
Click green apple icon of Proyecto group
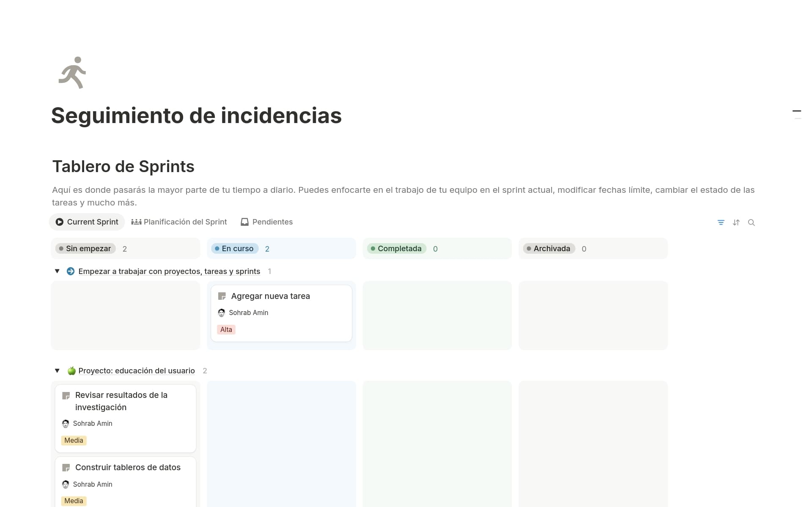tap(71, 371)
